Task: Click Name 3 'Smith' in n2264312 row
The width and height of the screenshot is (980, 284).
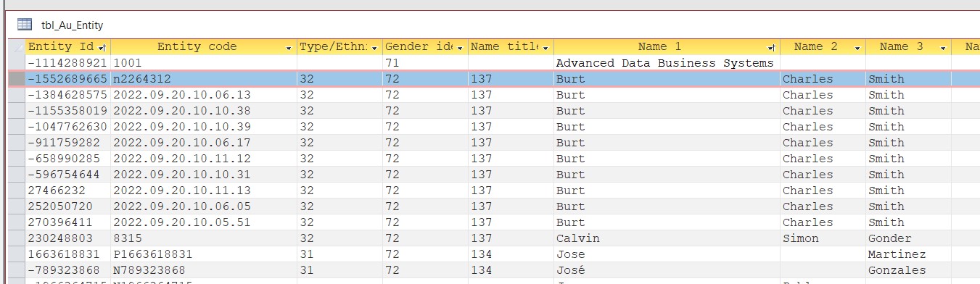Action: 908,79
